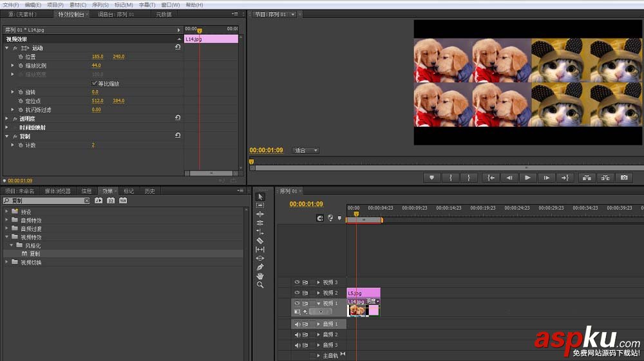Screen dimensions: 644x361
Task: Click the 32-bit color effects filter icon
Action: point(111,201)
